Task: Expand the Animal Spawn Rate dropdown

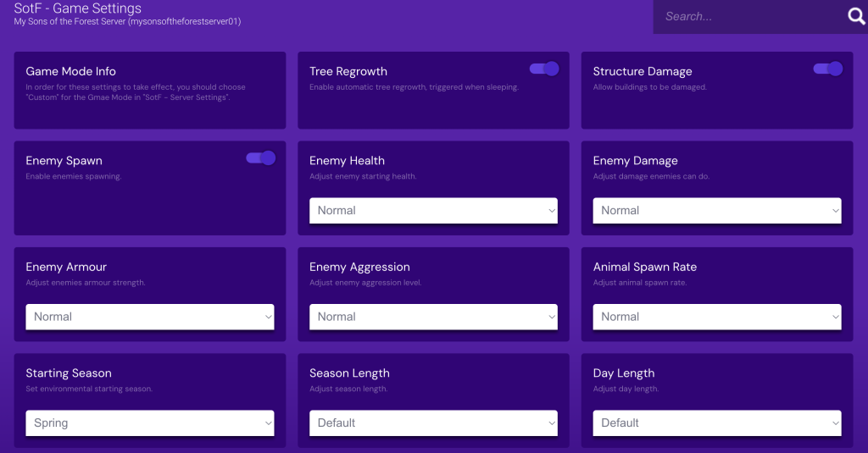Action: [x=717, y=317]
